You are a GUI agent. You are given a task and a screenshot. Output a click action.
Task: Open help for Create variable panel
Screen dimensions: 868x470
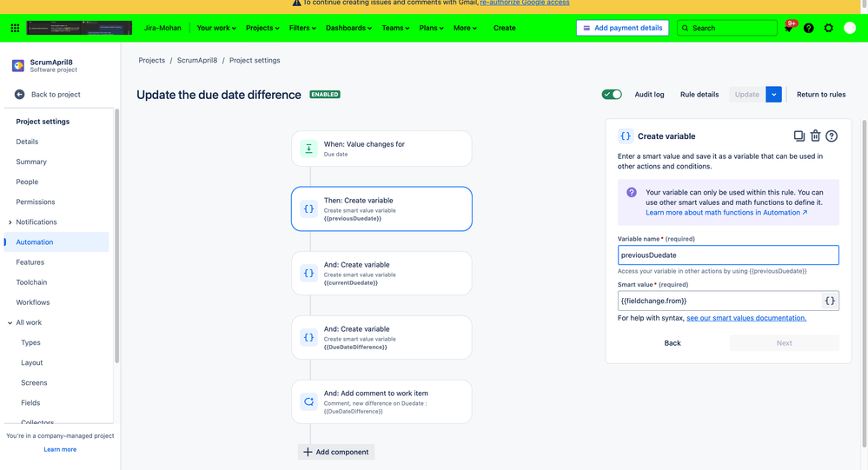click(832, 136)
